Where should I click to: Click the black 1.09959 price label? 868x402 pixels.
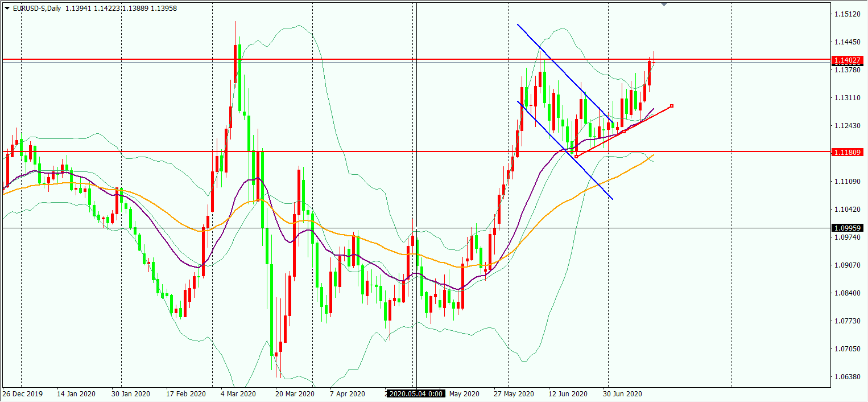848,228
